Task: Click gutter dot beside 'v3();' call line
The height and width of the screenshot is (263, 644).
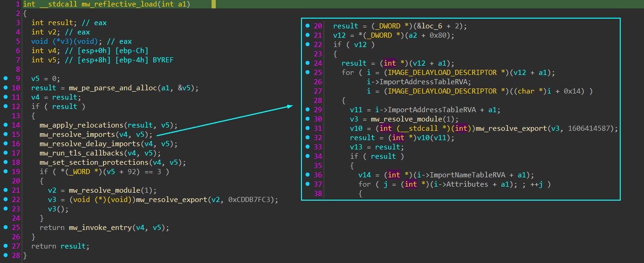Action: [x=5, y=209]
